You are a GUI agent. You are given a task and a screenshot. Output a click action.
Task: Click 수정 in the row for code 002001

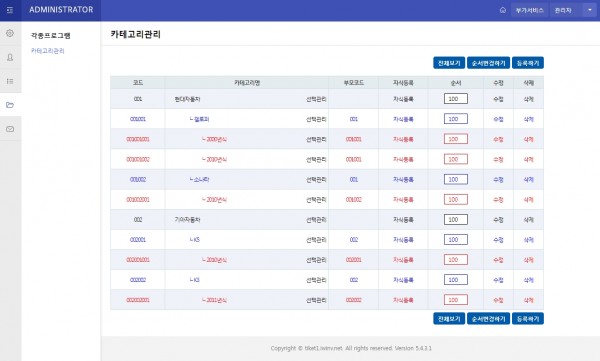498,240
